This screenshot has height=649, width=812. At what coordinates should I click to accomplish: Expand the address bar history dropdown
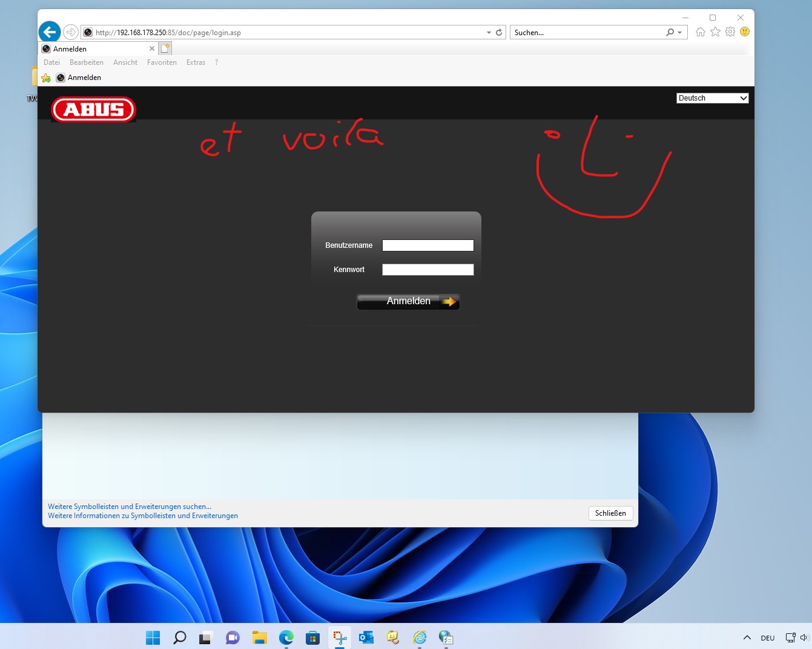pyautogui.click(x=489, y=33)
